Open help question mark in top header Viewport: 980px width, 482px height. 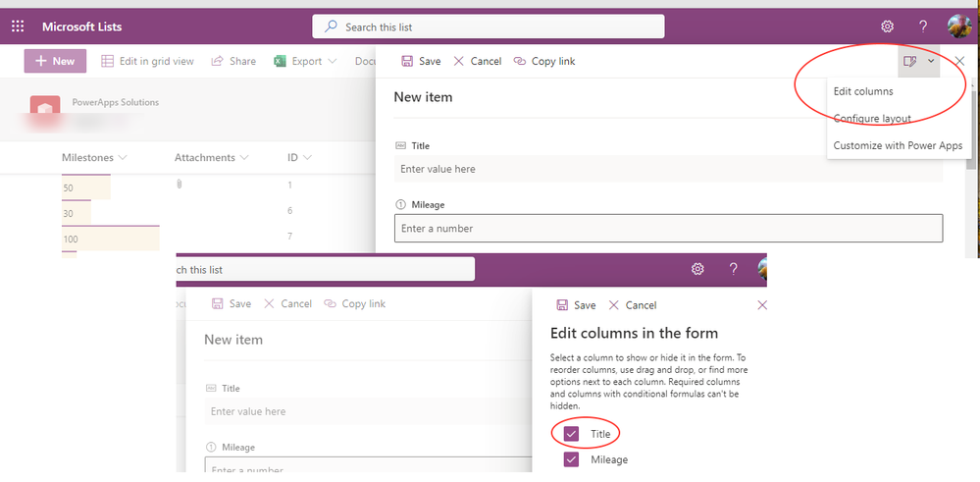point(922,27)
